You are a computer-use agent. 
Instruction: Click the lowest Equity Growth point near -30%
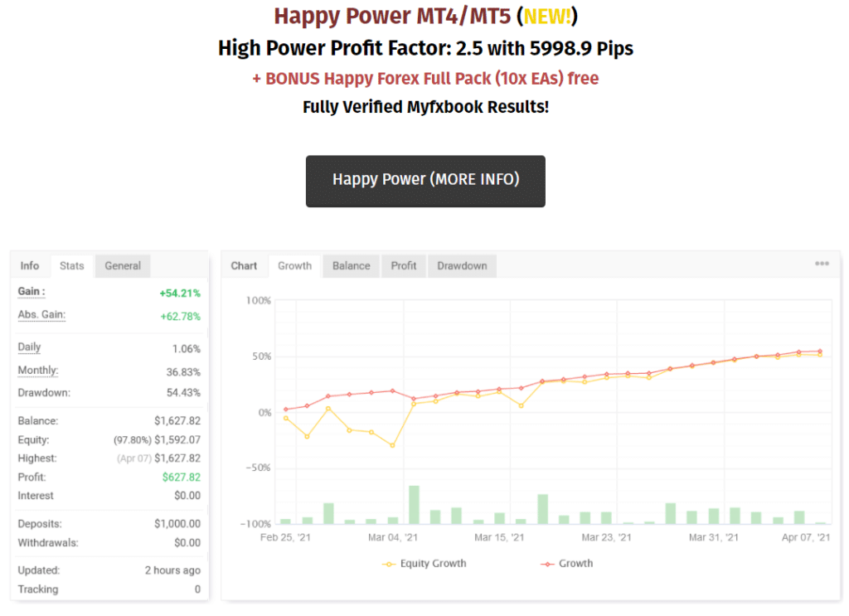(392, 445)
